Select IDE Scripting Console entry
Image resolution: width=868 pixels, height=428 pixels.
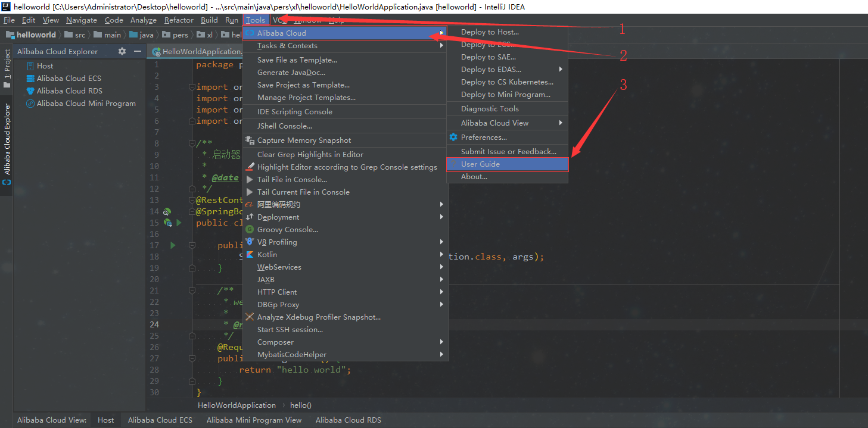pos(346,111)
